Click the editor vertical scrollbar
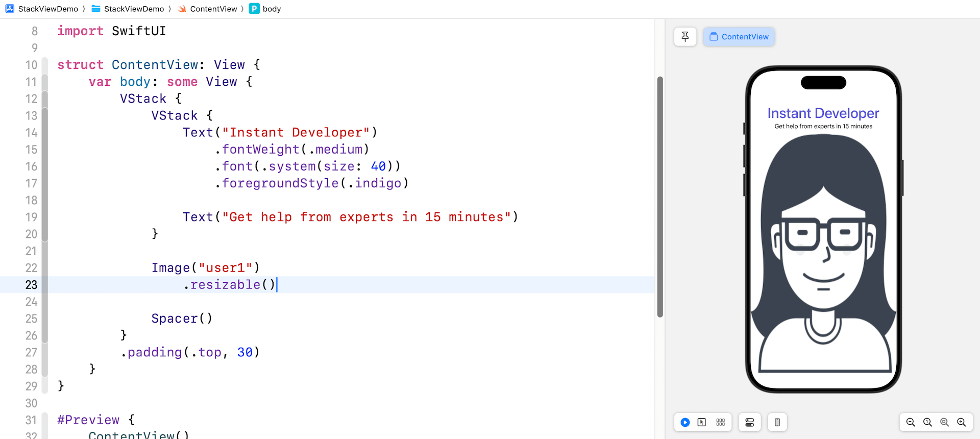This screenshot has height=439, width=980. [660, 197]
